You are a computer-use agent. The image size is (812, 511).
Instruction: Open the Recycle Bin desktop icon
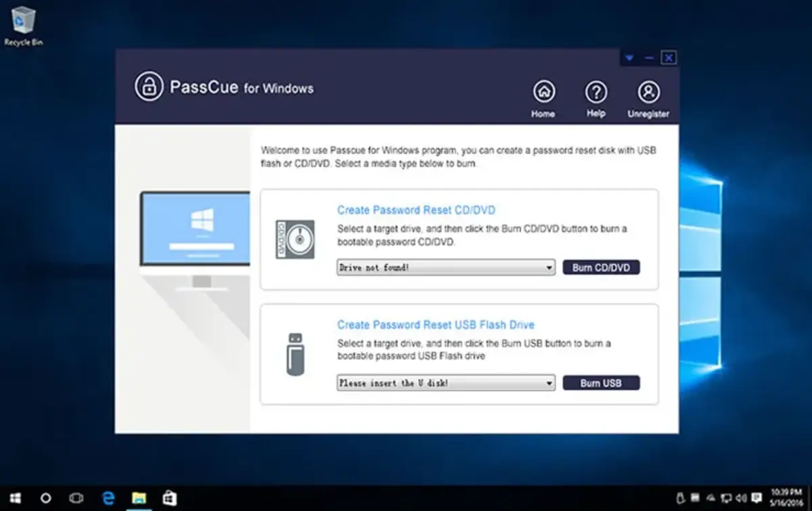(x=23, y=22)
